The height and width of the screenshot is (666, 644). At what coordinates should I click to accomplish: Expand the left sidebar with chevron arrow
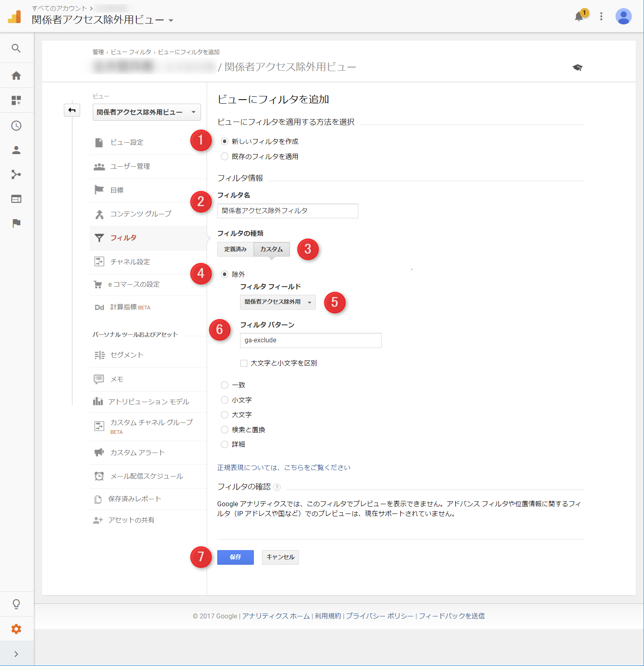click(16, 654)
